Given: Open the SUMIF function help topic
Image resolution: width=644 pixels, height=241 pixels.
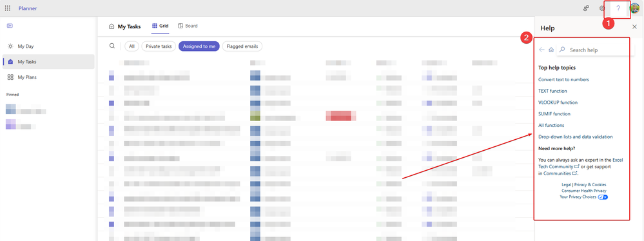Looking at the screenshot, I should (x=554, y=113).
